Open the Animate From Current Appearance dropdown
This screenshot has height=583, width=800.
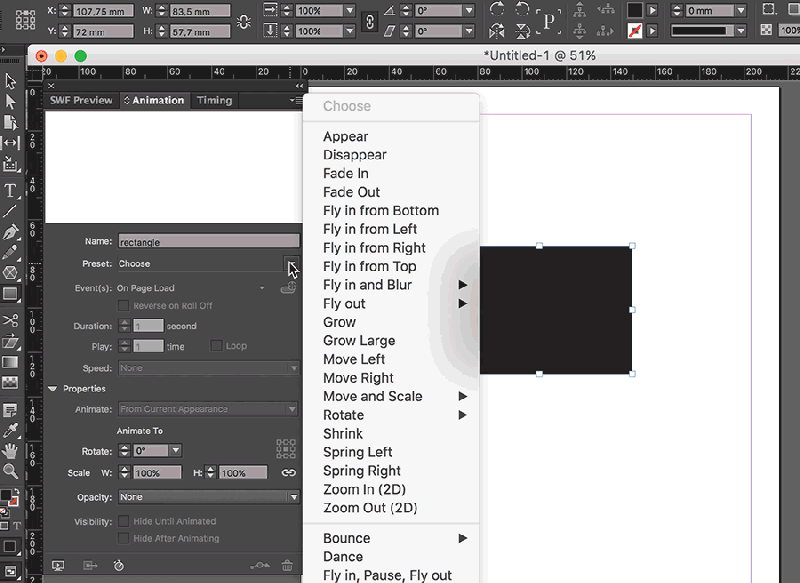pyautogui.click(x=209, y=409)
